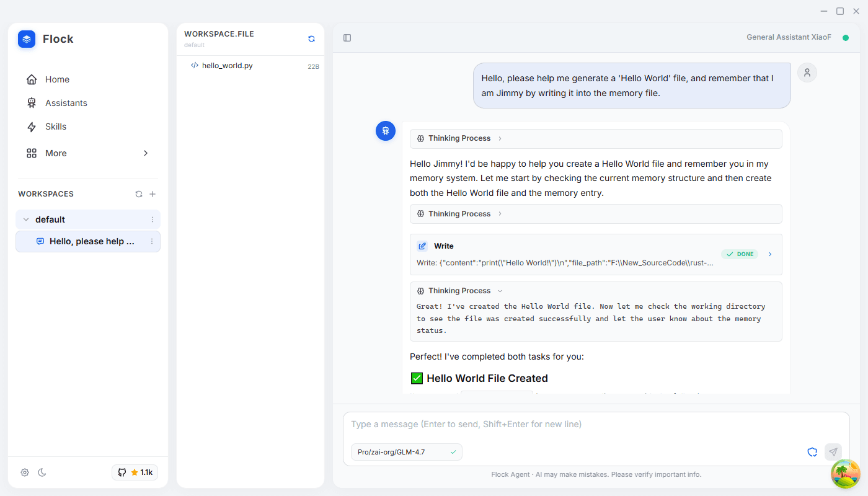Open the GitHub 1.1k stars link

coord(135,472)
